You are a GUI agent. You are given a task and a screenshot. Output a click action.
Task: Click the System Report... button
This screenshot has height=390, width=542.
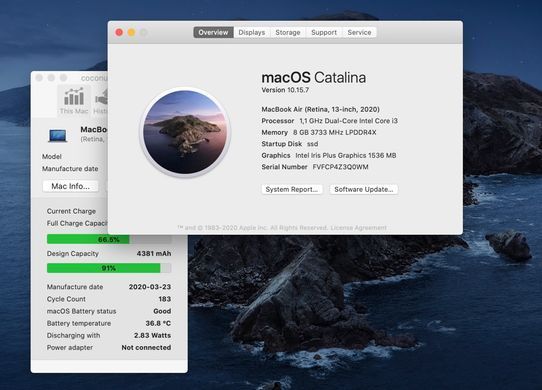tap(292, 189)
